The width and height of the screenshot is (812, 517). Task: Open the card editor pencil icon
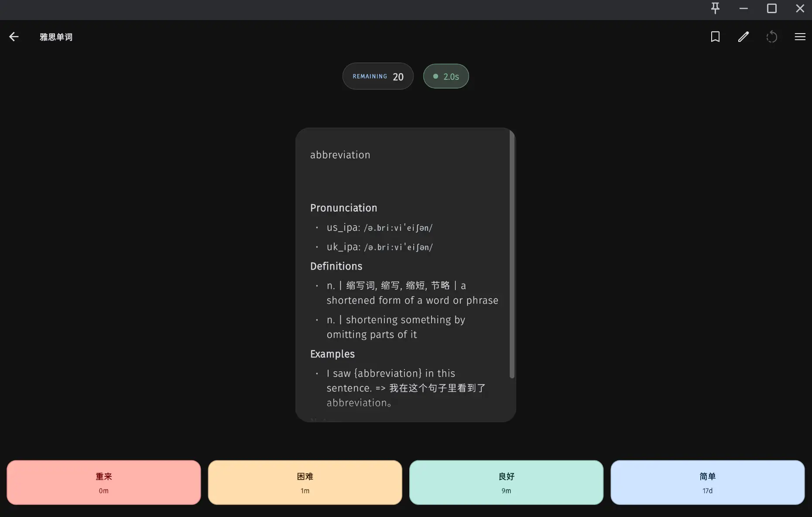(743, 37)
